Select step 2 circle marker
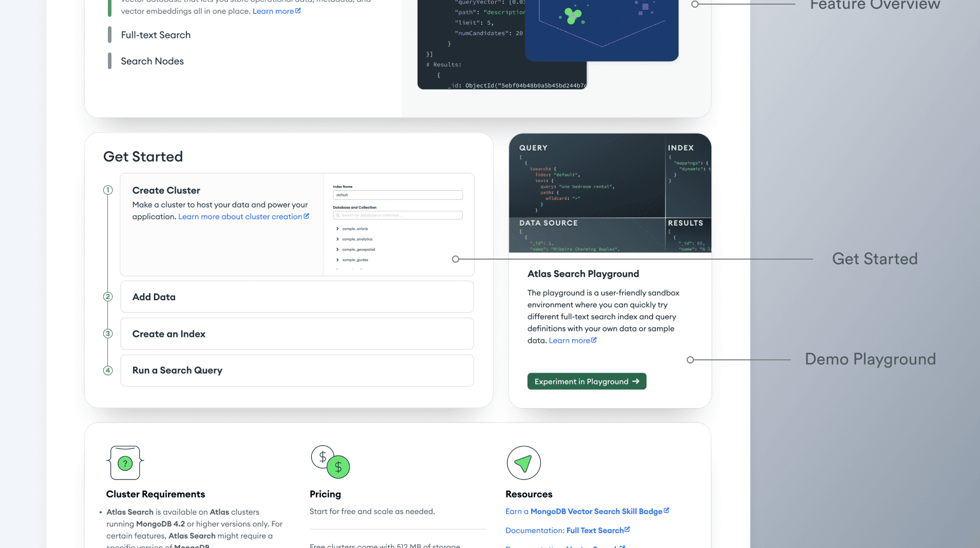This screenshot has width=980, height=548. [108, 297]
